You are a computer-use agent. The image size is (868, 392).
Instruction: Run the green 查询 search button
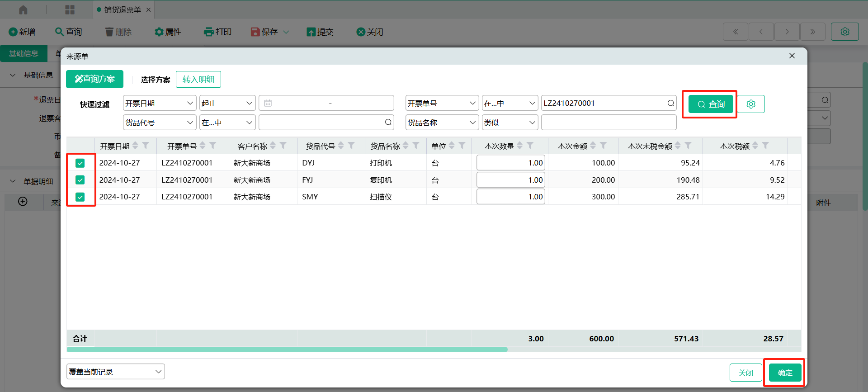[x=711, y=104]
